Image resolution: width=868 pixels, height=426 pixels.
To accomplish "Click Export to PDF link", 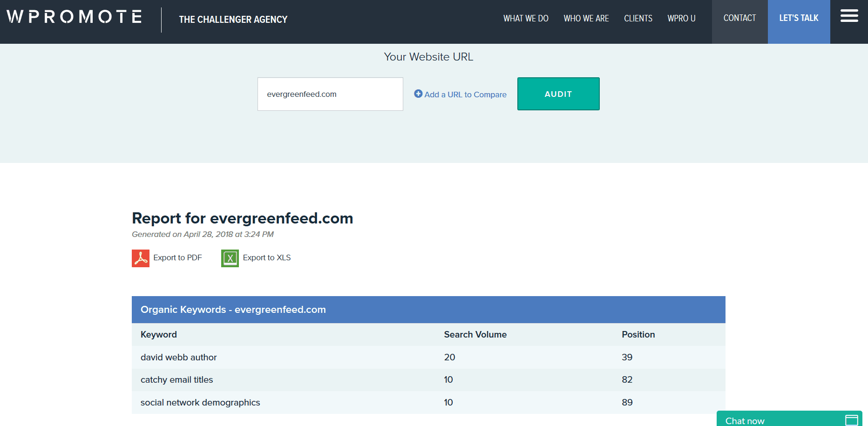I will [177, 257].
